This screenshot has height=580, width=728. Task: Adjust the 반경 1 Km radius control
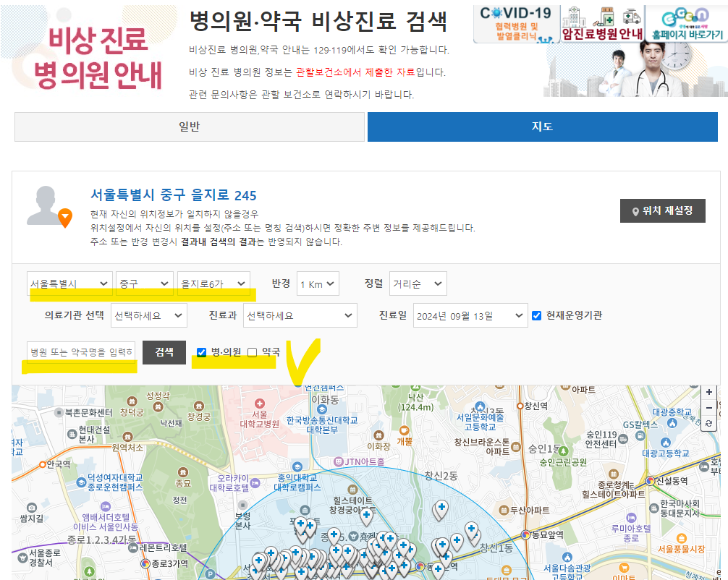coord(317,283)
